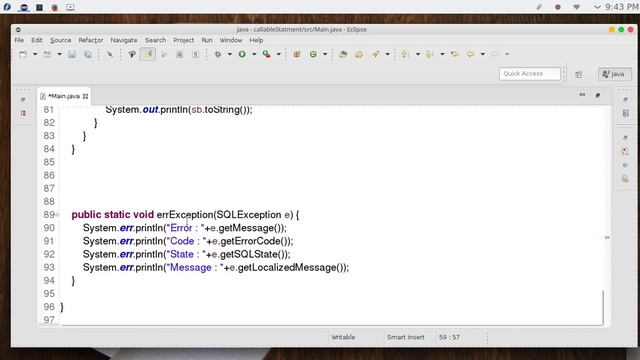Click the 9:43 PM clock

[621, 7]
